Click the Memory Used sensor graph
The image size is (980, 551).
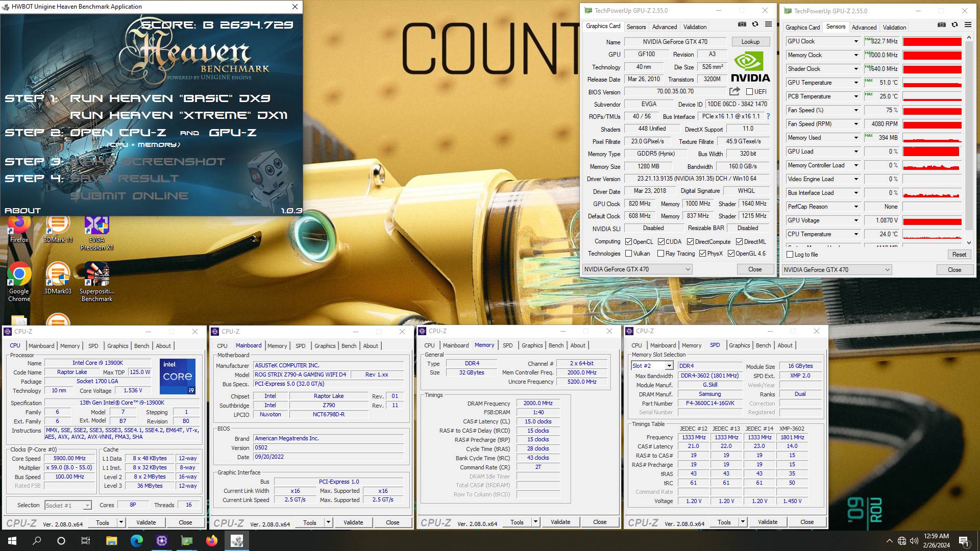point(932,138)
